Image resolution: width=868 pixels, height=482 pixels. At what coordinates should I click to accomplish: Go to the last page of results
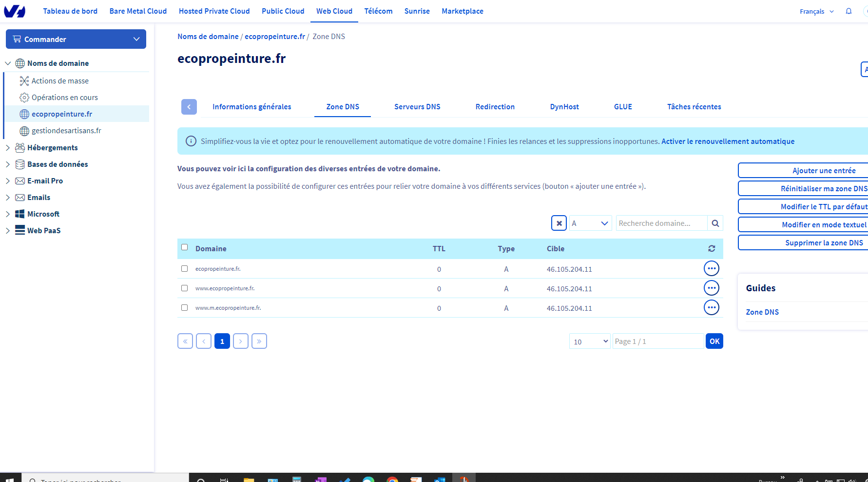pyautogui.click(x=259, y=341)
